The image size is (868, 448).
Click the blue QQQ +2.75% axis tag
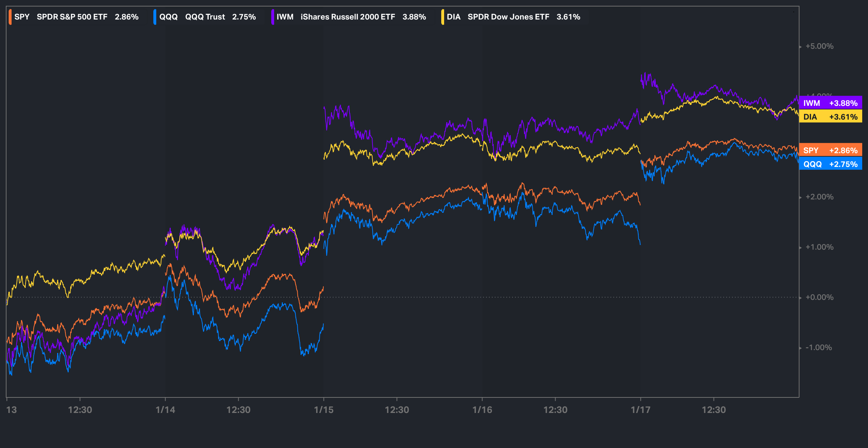830,164
